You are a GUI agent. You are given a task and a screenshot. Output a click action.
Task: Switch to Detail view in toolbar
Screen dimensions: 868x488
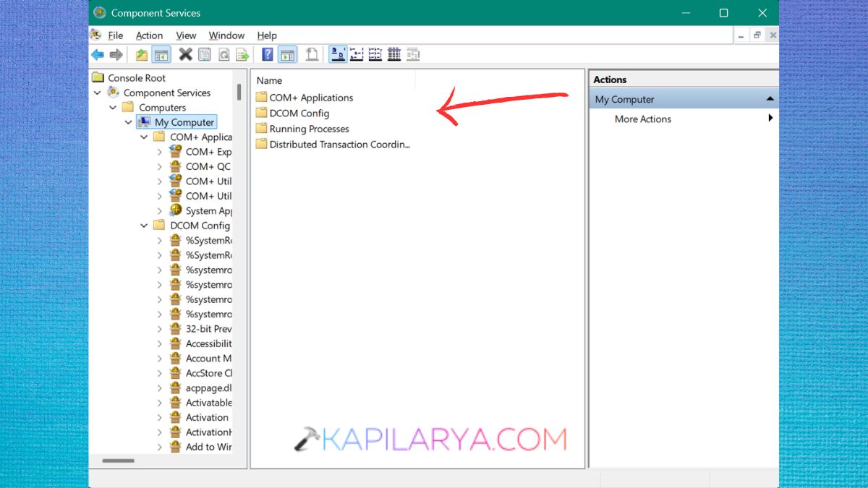[x=394, y=54]
